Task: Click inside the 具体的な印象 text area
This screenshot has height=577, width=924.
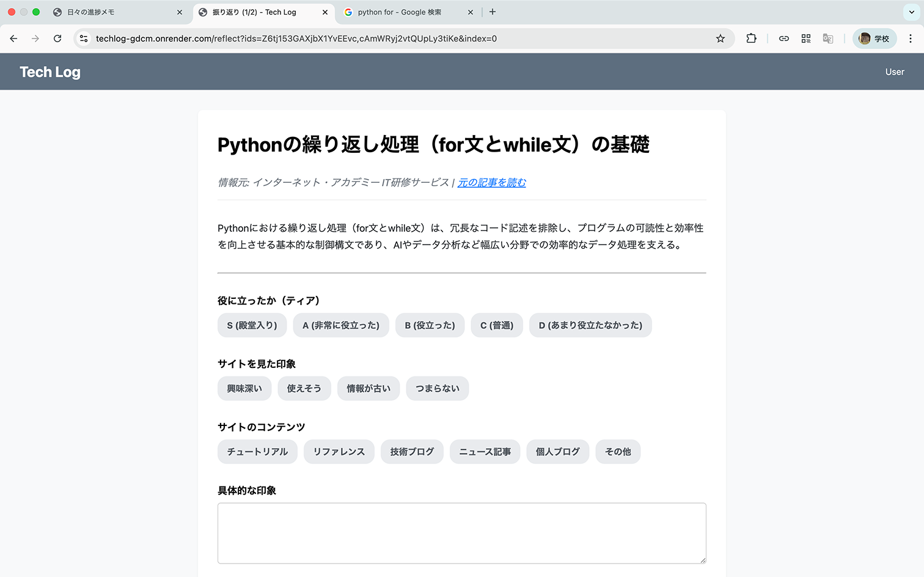Action: [x=461, y=532]
